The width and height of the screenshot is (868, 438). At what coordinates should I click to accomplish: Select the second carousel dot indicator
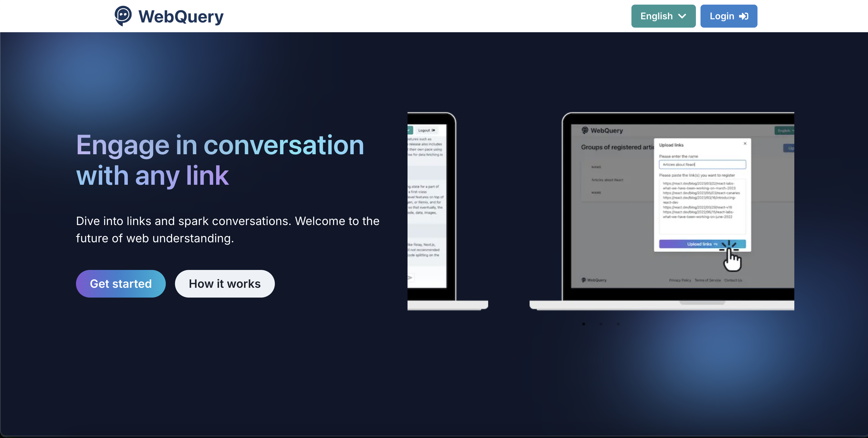click(601, 324)
